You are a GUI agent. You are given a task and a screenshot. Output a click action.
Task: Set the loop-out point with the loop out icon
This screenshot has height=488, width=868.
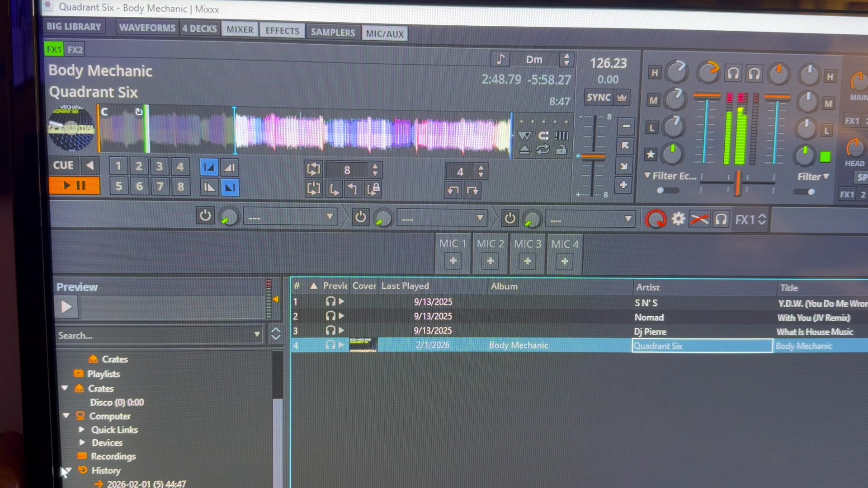click(x=353, y=189)
